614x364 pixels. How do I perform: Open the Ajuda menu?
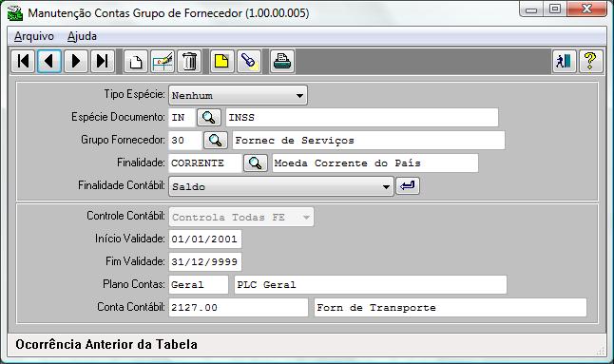[82, 36]
